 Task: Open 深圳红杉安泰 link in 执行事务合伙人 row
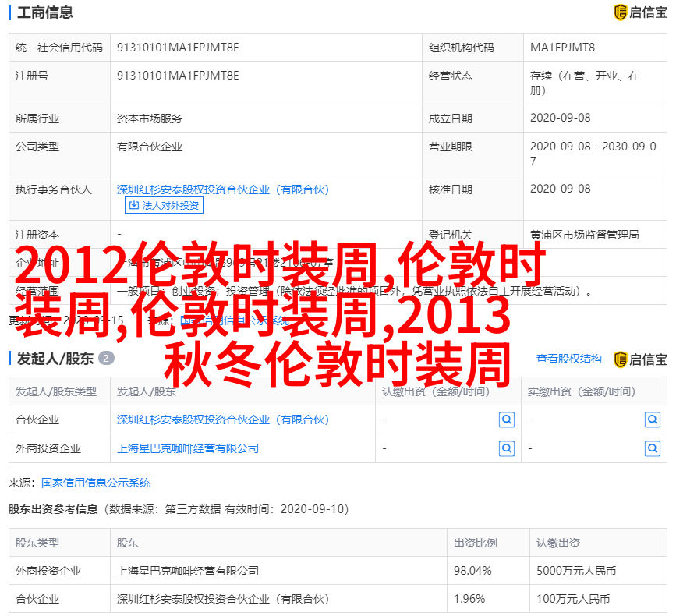223,189
